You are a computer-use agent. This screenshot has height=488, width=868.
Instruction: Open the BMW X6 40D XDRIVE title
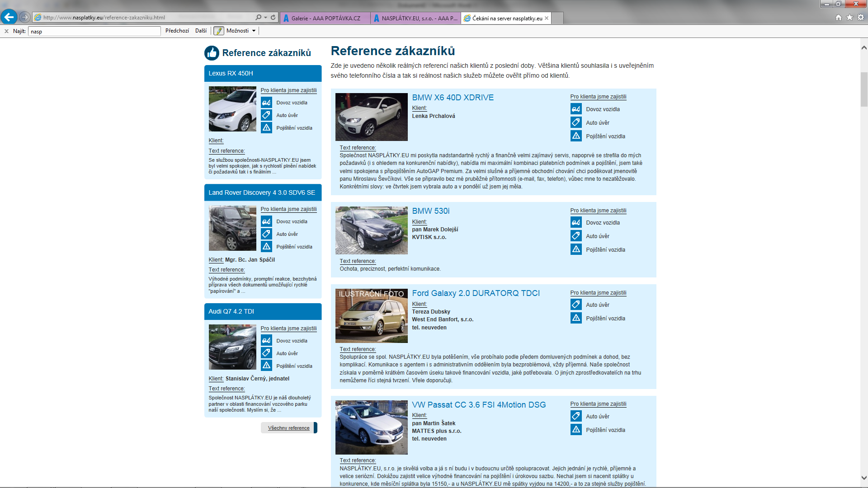pyautogui.click(x=453, y=98)
